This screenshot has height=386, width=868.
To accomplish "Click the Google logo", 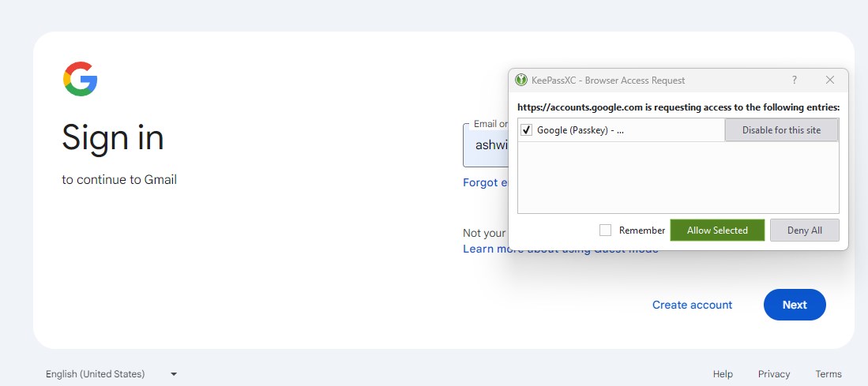I will [x=80, y=79].
